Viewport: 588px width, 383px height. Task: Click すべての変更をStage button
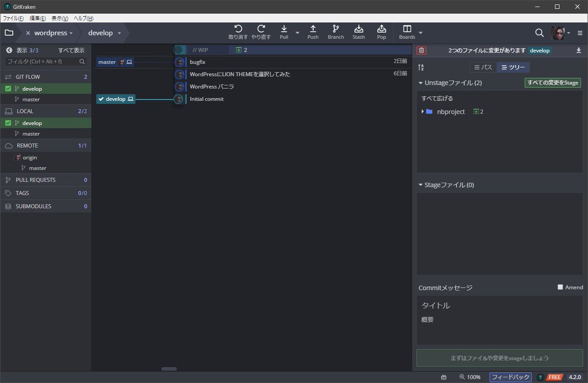pos(553,83)
